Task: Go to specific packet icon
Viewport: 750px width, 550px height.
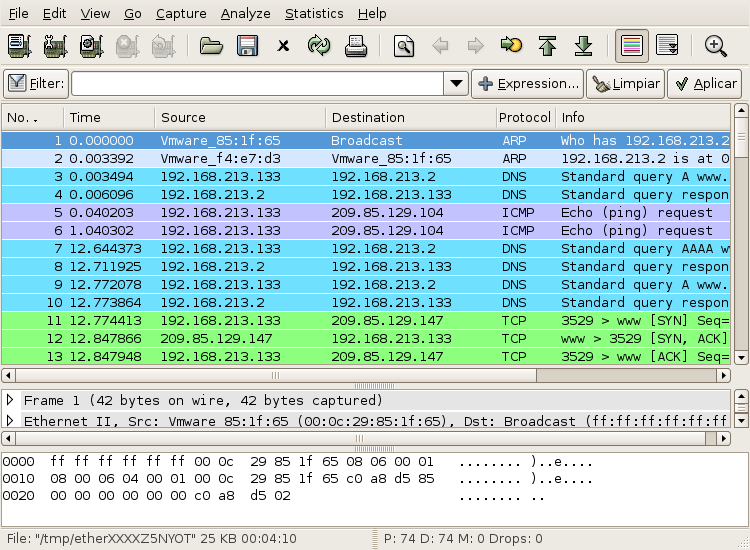Action: pyautogui.click(x=511, y=45)
